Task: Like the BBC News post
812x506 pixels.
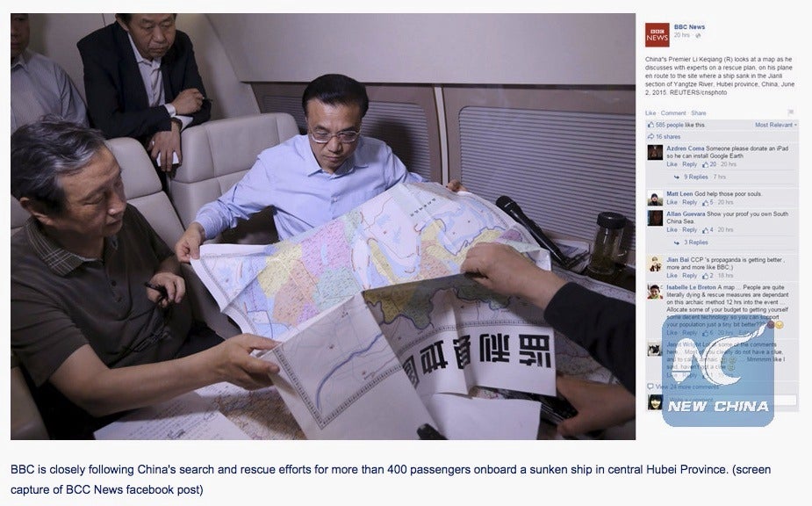Action: click(650, 113)
